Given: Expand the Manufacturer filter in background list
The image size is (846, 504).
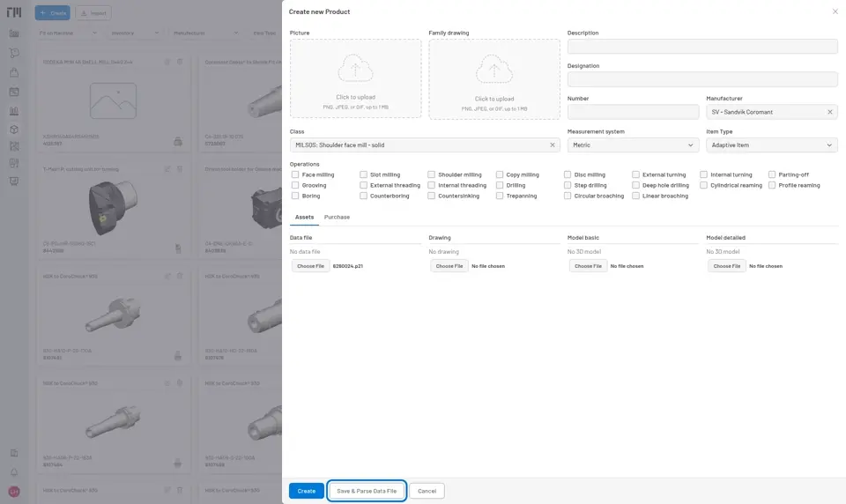Looking at the screenshot, I should tap(205, 33).
